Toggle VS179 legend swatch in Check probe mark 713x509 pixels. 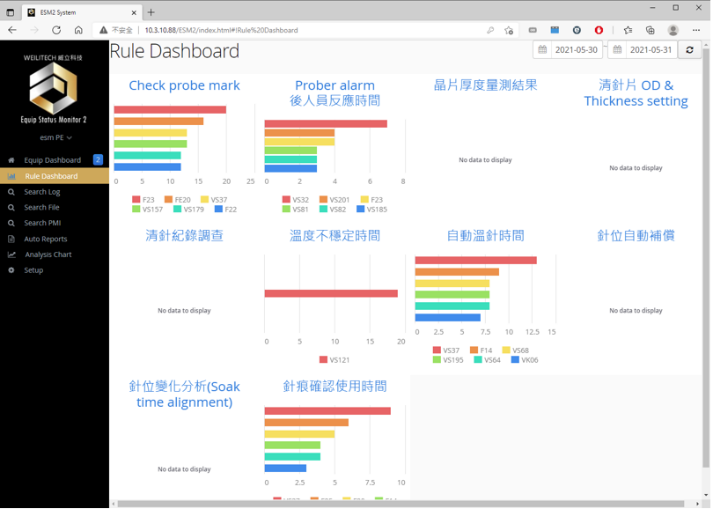tap(177, 209)
